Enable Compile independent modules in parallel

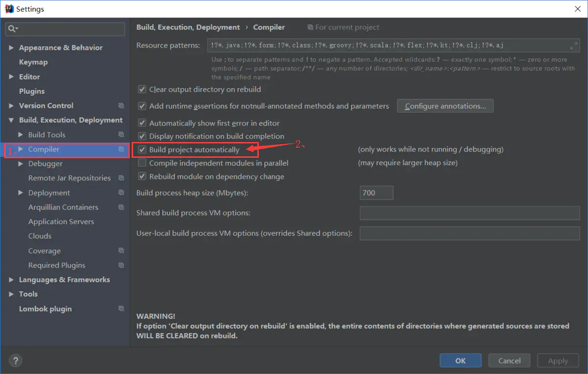142,163
